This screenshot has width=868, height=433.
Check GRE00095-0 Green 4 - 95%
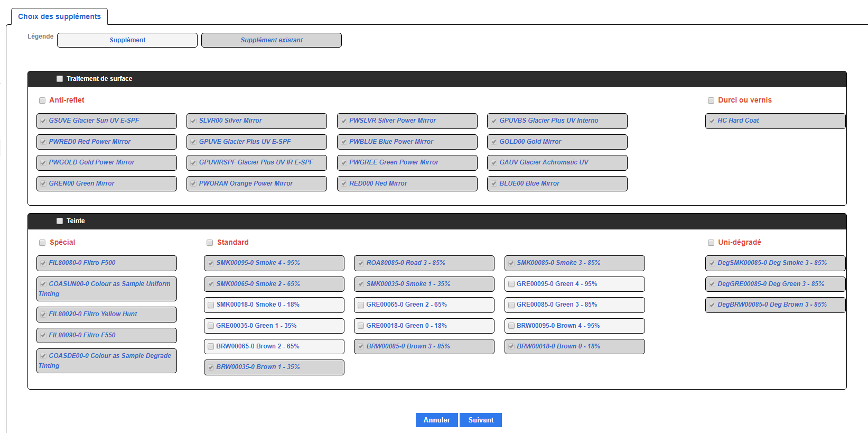[511, 284]
